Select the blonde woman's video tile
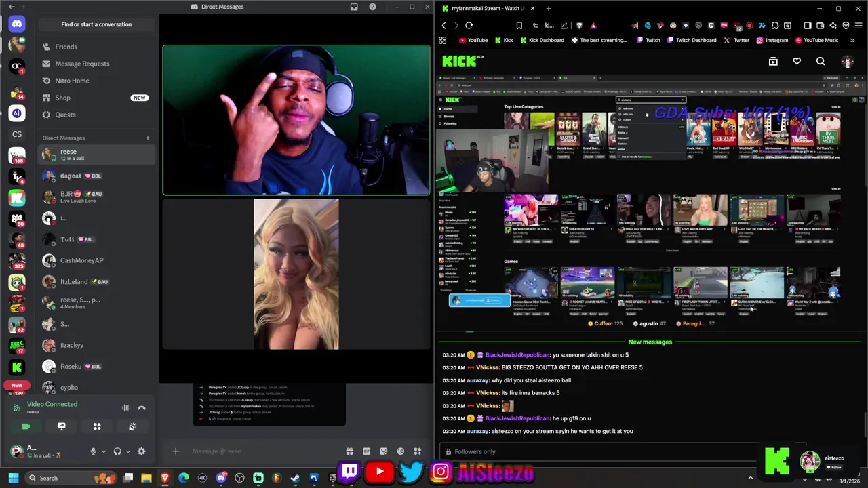 point(296,274)
